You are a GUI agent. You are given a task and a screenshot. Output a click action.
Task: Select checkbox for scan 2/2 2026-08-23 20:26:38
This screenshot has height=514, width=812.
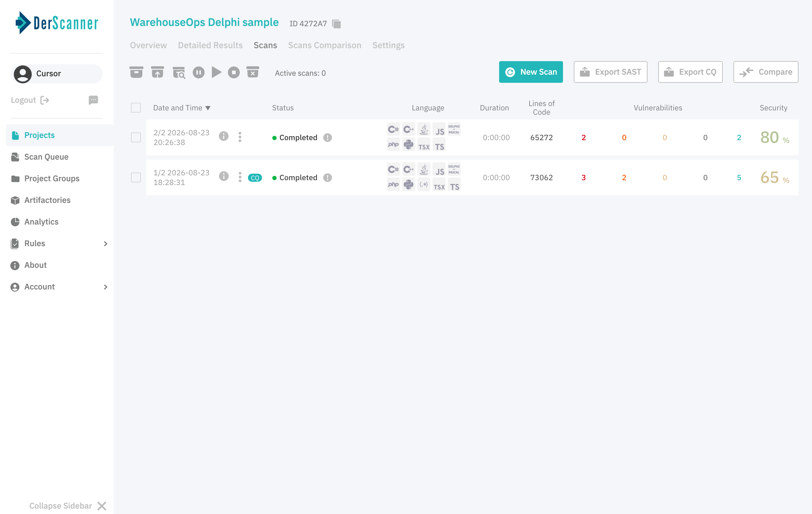[136, 137]
